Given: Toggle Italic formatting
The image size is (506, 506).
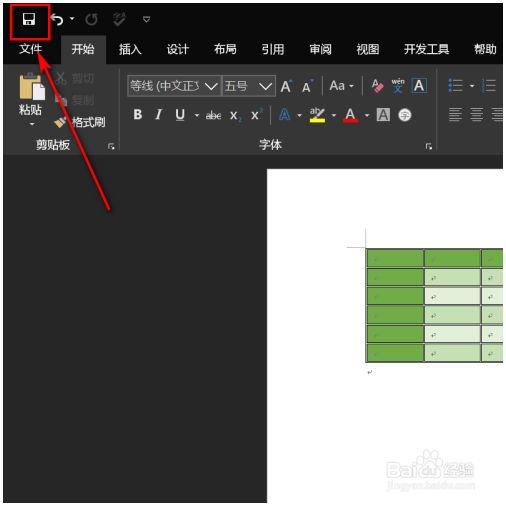Looking at the screenshot, I should 159,115.
